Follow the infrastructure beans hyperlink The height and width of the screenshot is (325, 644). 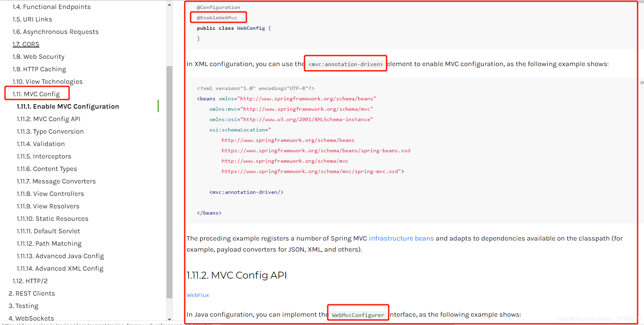coord(401,238)
